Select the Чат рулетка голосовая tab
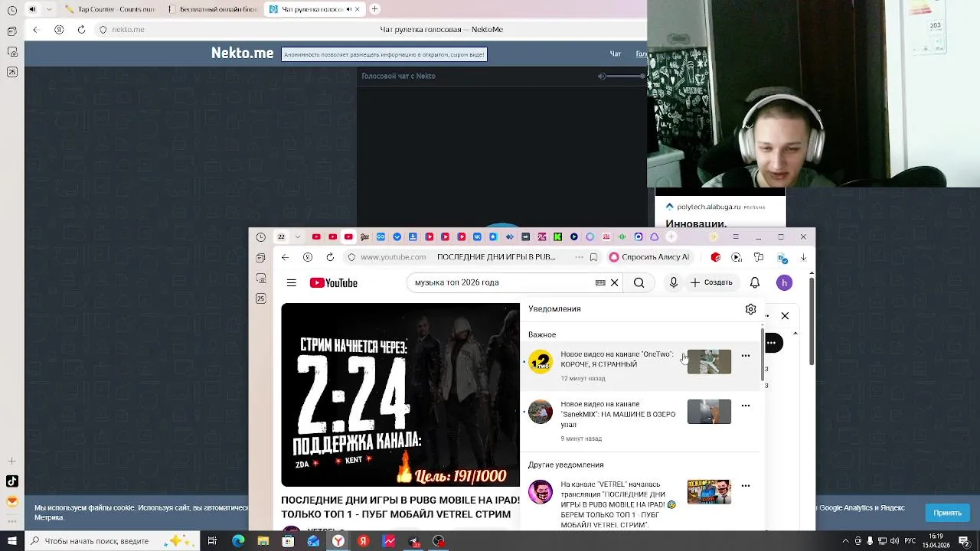980x551 pixels. 315,9
